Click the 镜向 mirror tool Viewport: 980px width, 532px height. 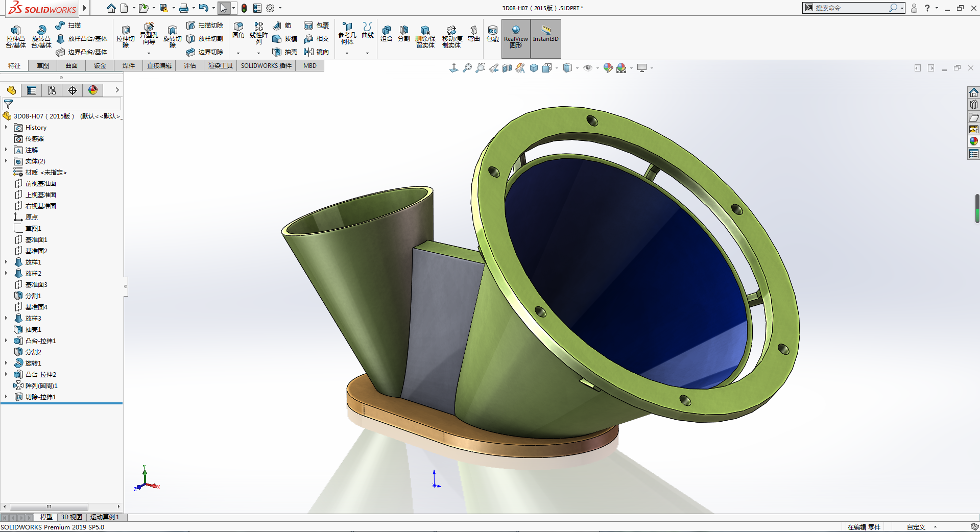[x=316, y=52]
